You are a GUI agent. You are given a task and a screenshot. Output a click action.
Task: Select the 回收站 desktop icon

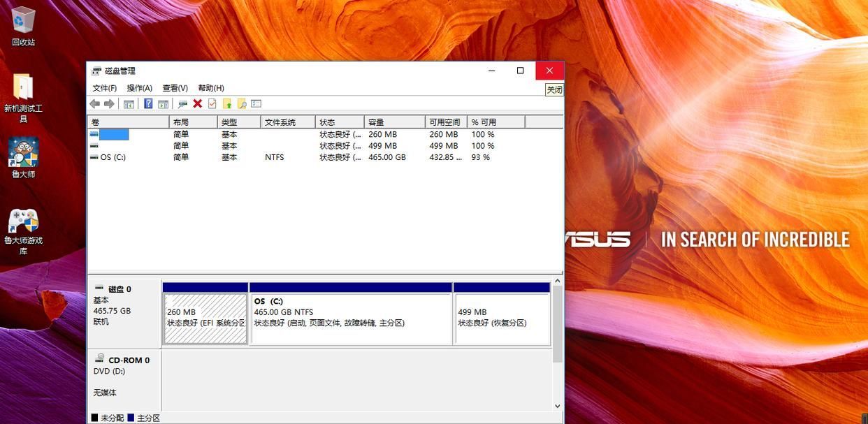23,27
